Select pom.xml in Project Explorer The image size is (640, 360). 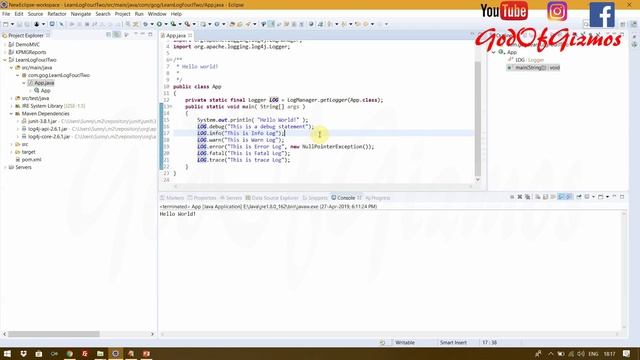click(31, 160)
